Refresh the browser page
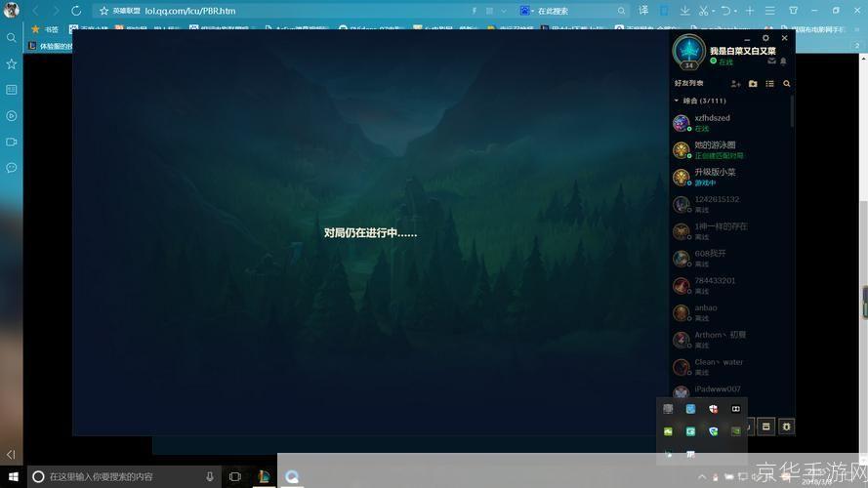The height and width of the screenshot is (488, 868). pos(76,11)
